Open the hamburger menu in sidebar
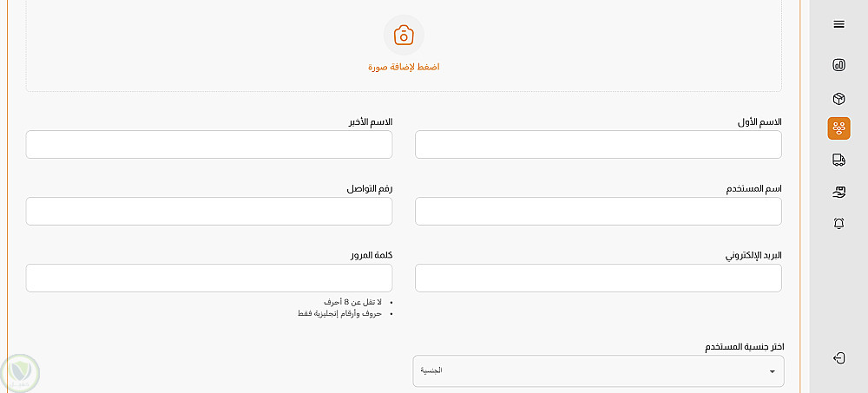 [838, 24]
